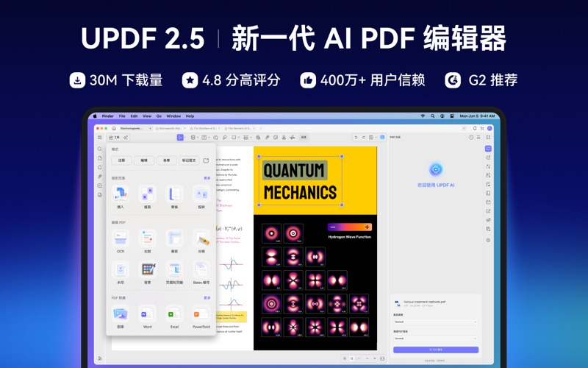
Task: Convert PDF to 图像 image
Action: (x=121, y=317)
